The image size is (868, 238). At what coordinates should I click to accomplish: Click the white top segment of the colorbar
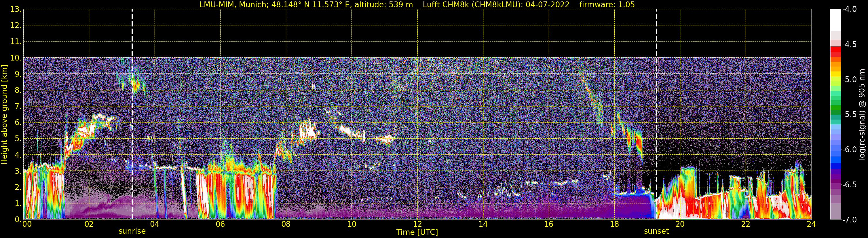point(836,20)
